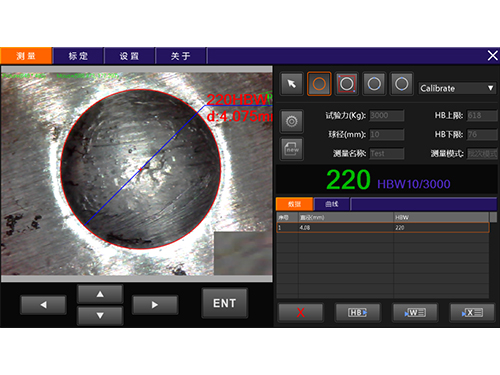
Task: Create new measurement with the new icon
Action: pyautogui.click(x=292, y=149)
